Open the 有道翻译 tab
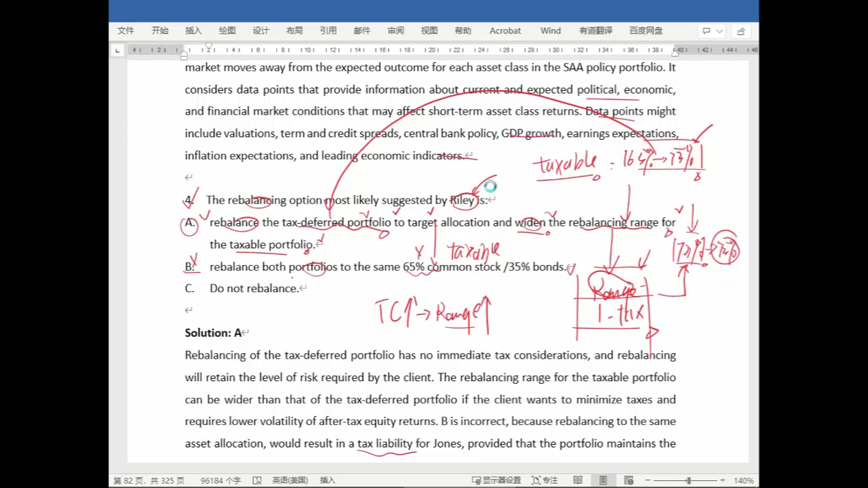The image size is (868, 488). (595, 31)
